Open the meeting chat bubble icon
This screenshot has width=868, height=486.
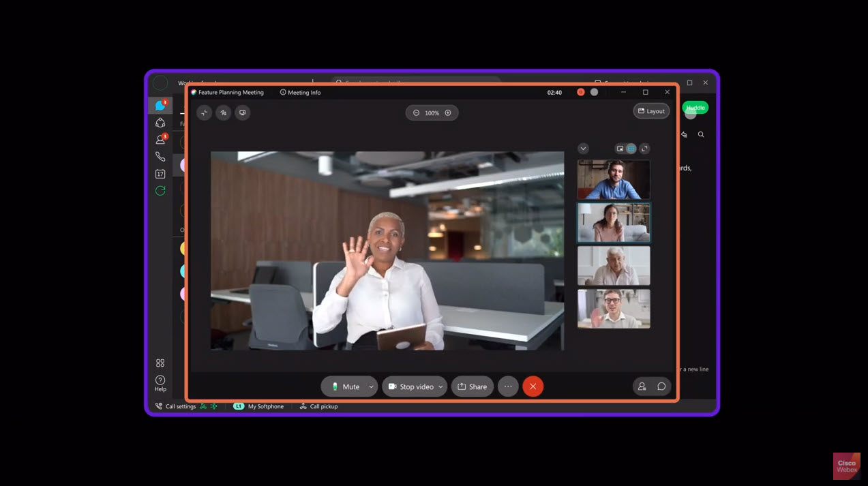661,386
